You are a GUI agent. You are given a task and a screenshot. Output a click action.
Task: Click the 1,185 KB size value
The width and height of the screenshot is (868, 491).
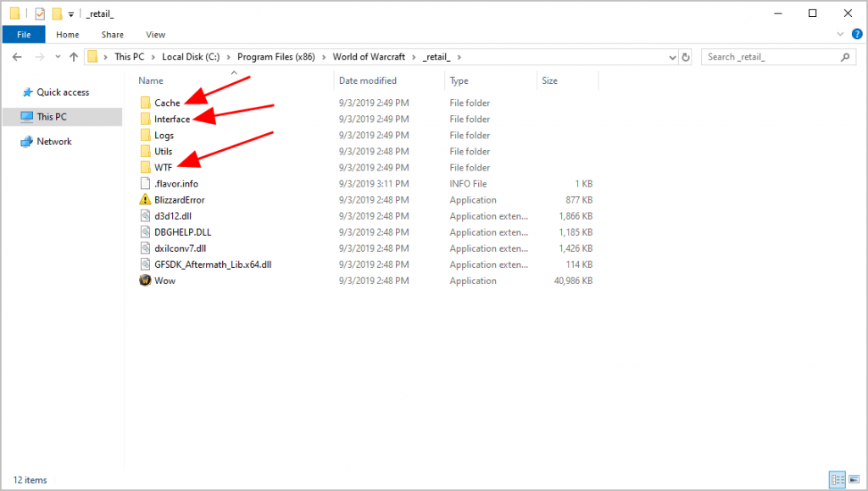pyautogui.click(x=576, y=232)
